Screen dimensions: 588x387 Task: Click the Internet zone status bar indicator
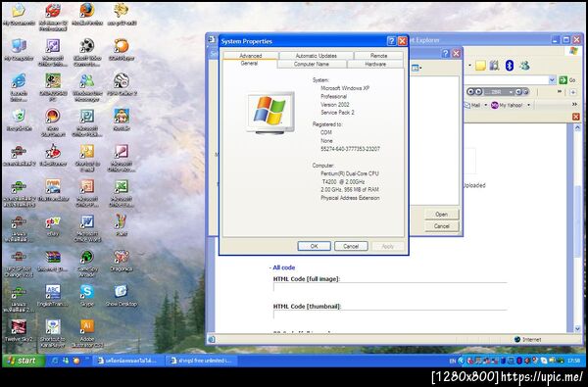[x=528, y=339]
